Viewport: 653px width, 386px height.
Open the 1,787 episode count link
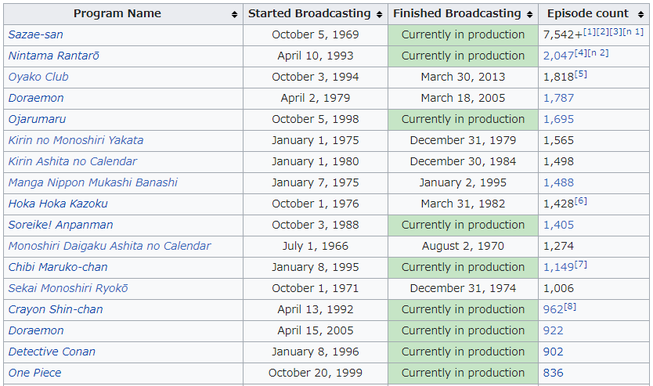point(558,98)
